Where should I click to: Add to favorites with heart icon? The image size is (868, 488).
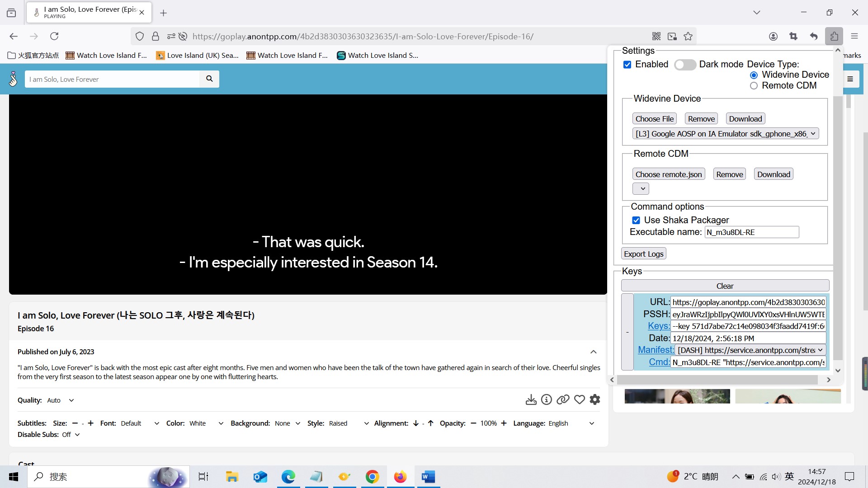point(579,399)
